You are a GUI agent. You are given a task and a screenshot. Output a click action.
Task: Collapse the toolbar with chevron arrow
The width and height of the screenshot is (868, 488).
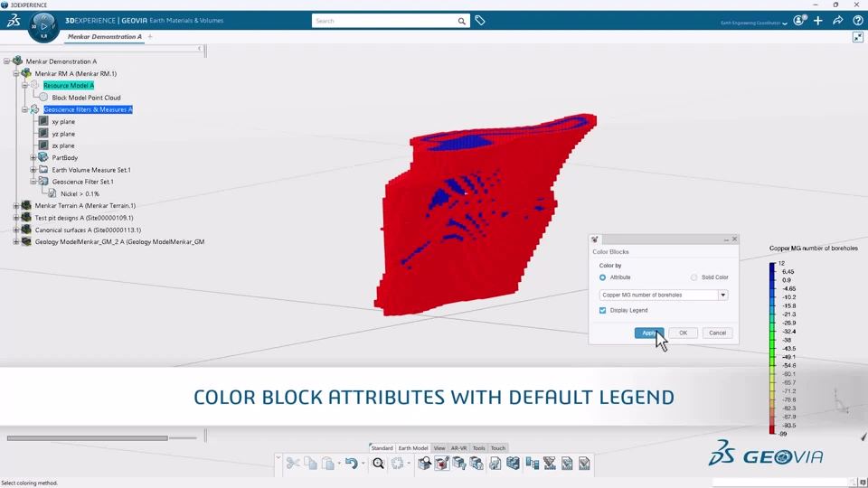click(x=278, y=458)
